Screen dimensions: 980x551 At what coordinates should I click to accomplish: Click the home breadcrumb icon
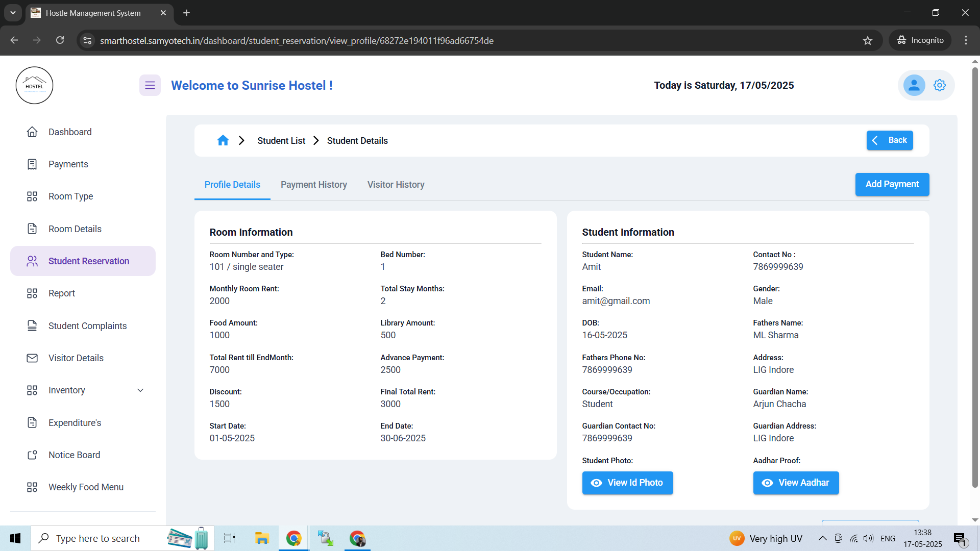pos(223,140)
